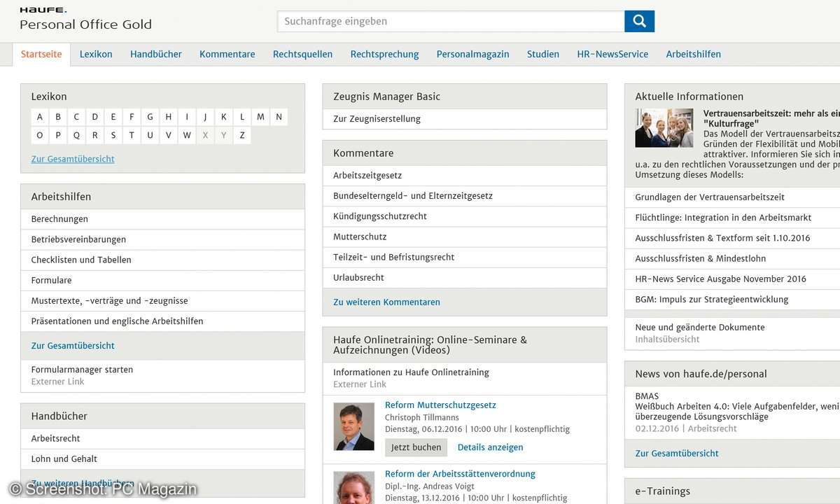
Task: Select letter N in Lexikon
Action: (x=279, y=117)
